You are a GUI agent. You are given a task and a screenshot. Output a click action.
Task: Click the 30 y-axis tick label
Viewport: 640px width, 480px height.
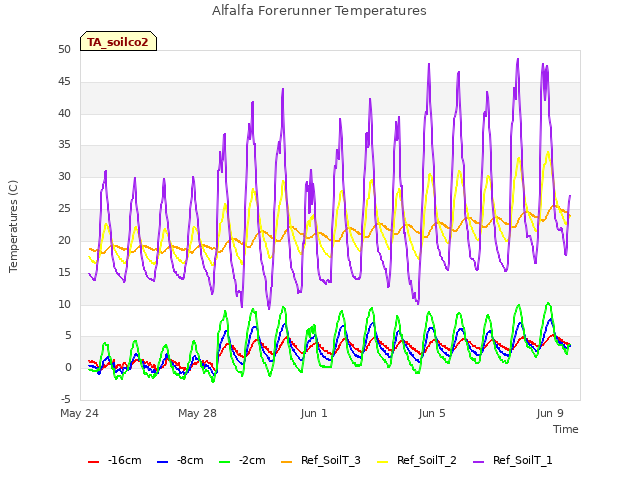tap(64, 177)
